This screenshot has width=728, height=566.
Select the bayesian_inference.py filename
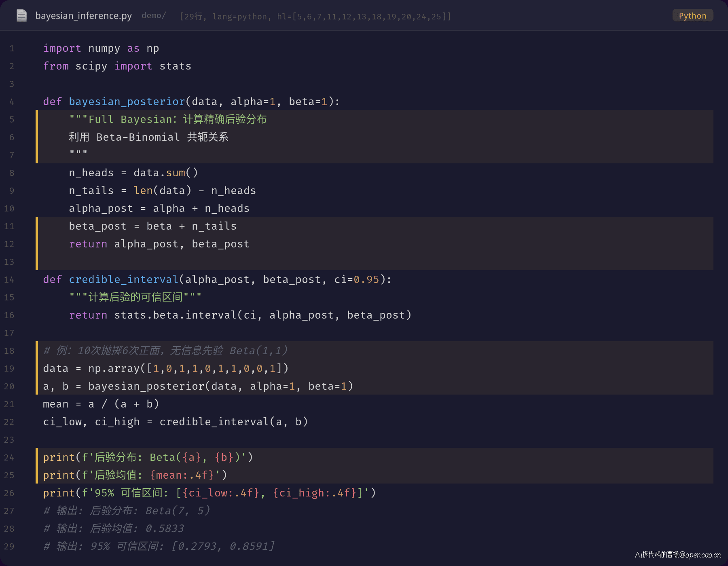[84, 16]
